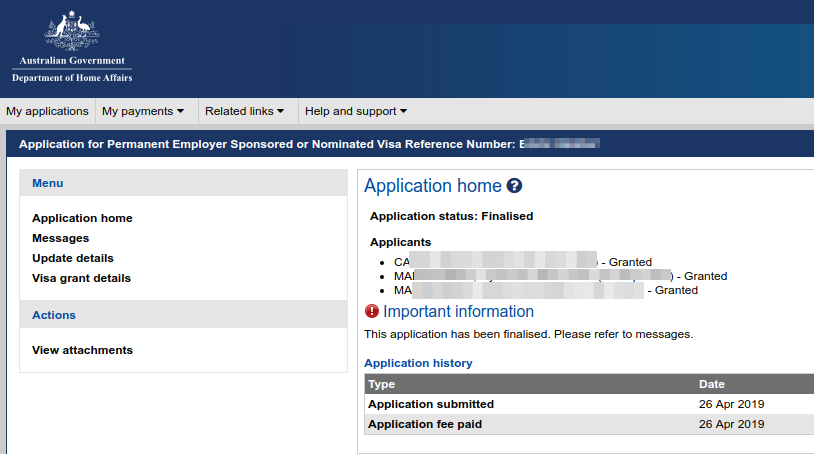
Task: Open Visa grant details
Action: [x=81, y=278]
